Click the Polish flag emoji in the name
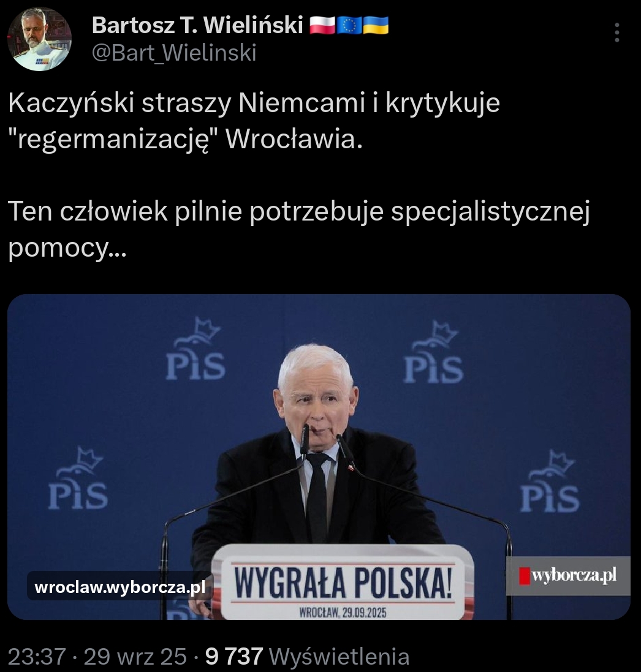641x672 pixels. (x=322, y=25)
